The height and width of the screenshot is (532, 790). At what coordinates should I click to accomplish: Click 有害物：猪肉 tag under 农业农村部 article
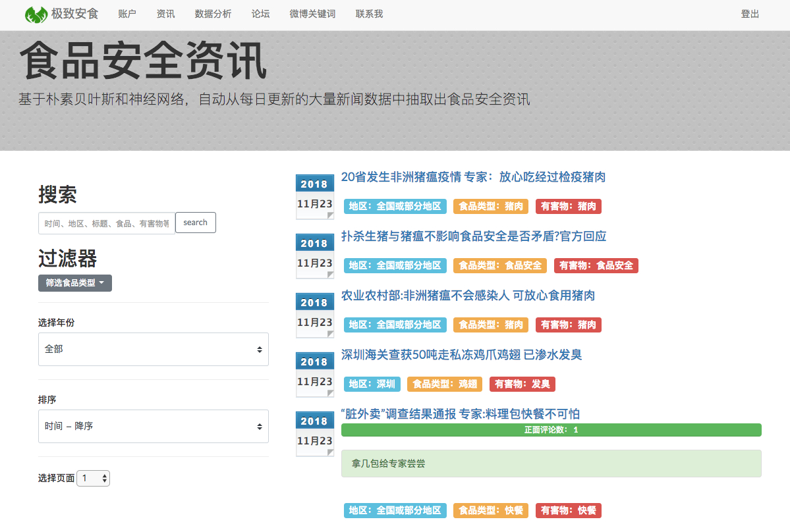click(x=569, y=325)
